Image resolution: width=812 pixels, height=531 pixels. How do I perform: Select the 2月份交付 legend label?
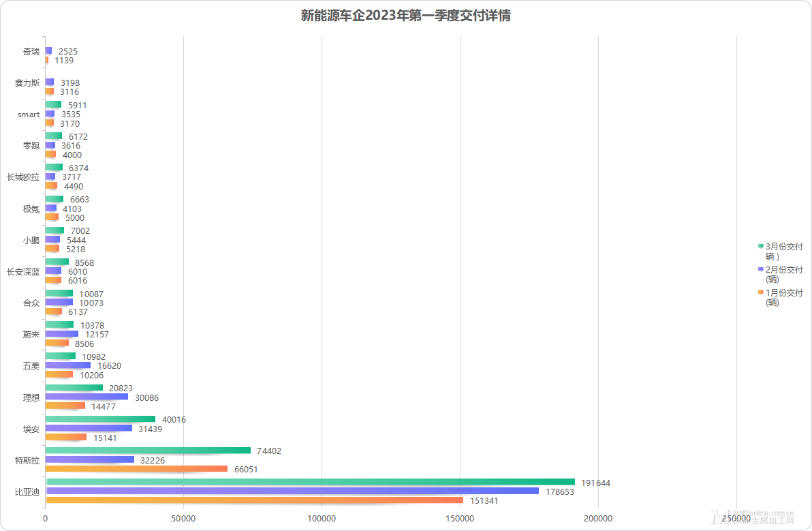click(784, 274)
